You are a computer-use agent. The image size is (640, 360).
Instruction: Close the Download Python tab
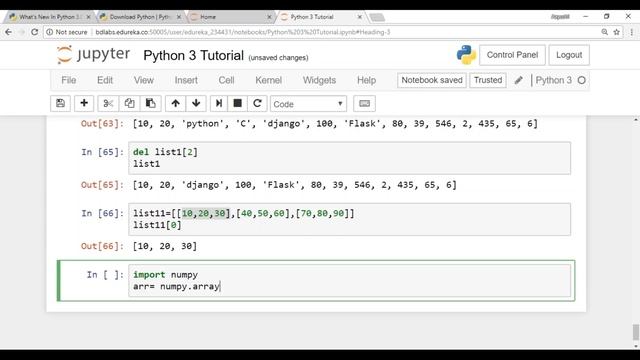click(179, 17)
